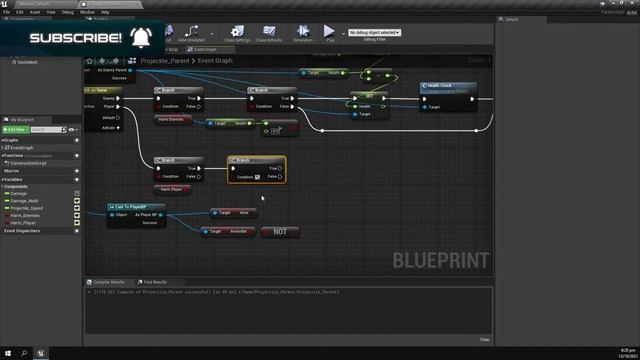Clear the compile results log

484,340
